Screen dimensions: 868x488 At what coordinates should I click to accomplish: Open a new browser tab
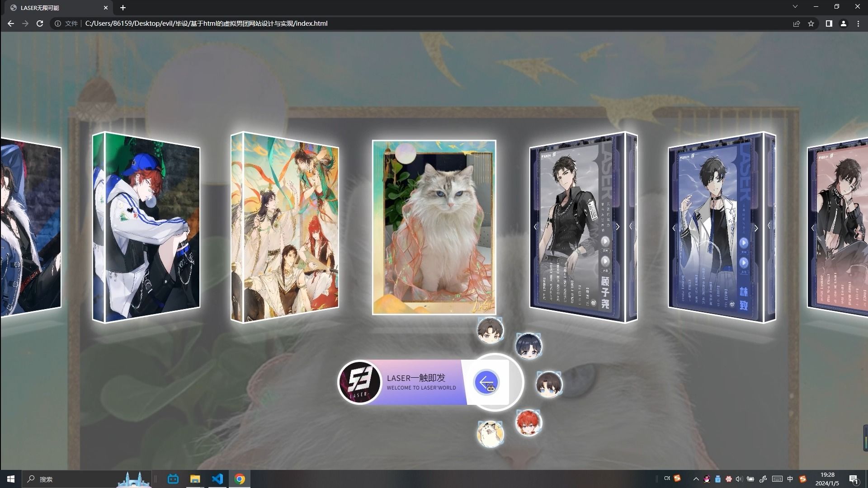tap(123, 8)
